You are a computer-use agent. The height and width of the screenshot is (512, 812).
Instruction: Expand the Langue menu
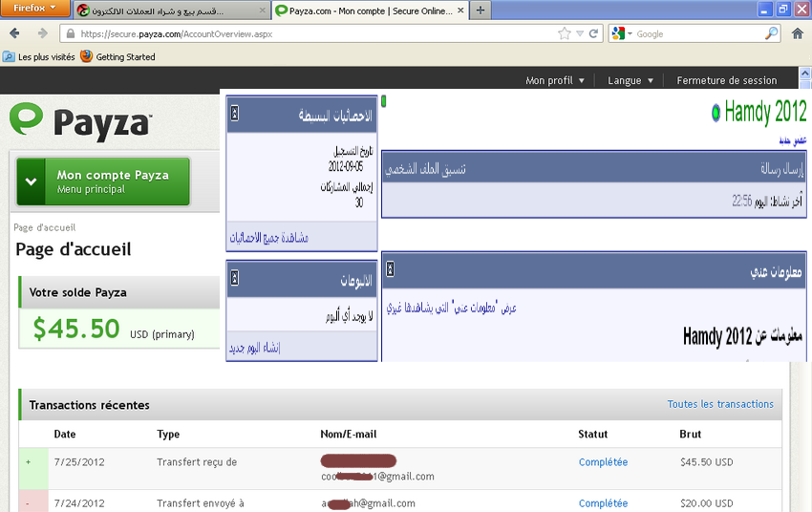630,80
